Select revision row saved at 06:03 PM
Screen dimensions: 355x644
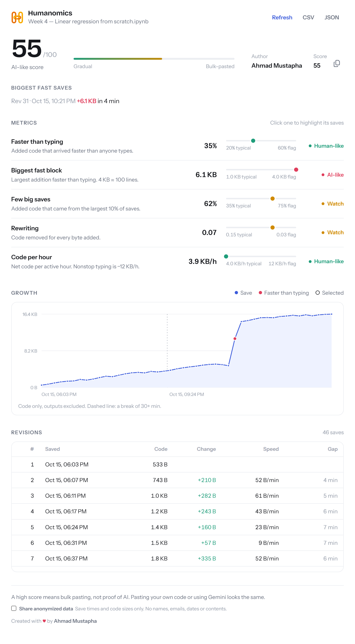[x=177, y=464]
